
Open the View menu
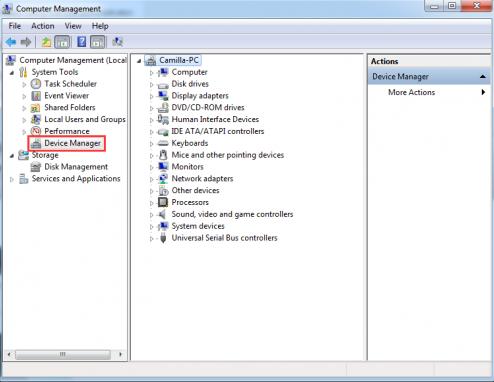click(x=73, y=26)
